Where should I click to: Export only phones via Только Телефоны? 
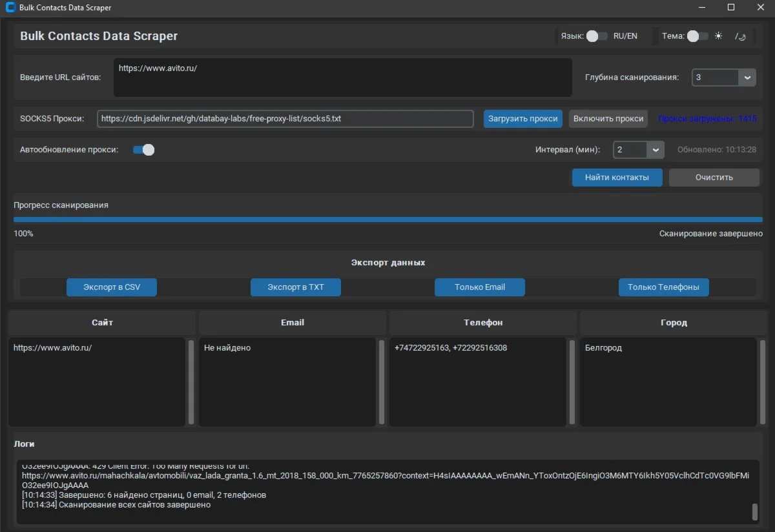pyautogui.click(x=663, y=287)
